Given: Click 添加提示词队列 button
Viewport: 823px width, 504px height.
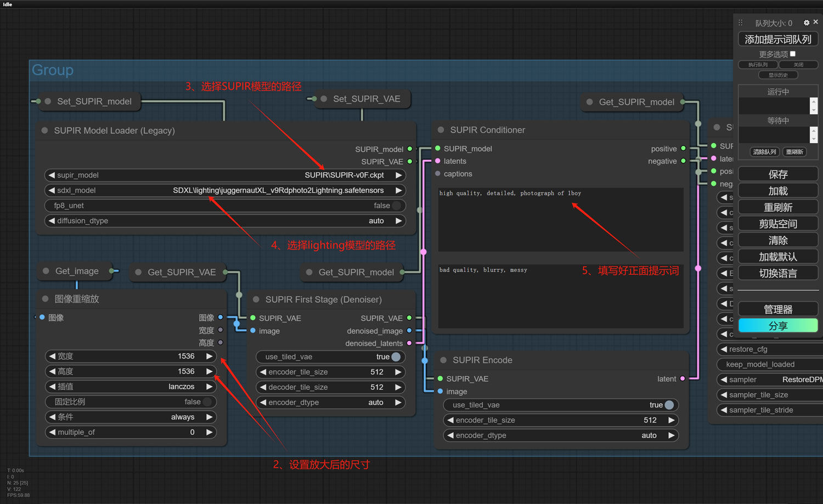Looking at the screenshot, I should point(778,39).
